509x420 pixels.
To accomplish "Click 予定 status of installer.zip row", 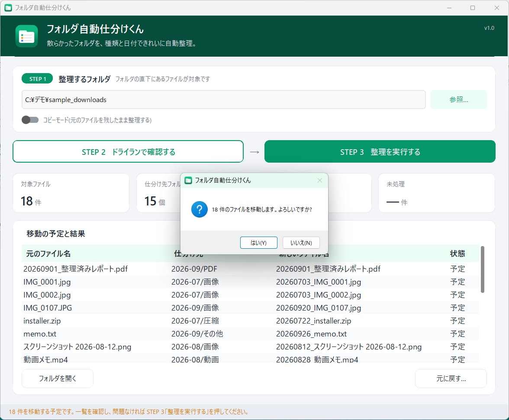I will tap(457, 321).
